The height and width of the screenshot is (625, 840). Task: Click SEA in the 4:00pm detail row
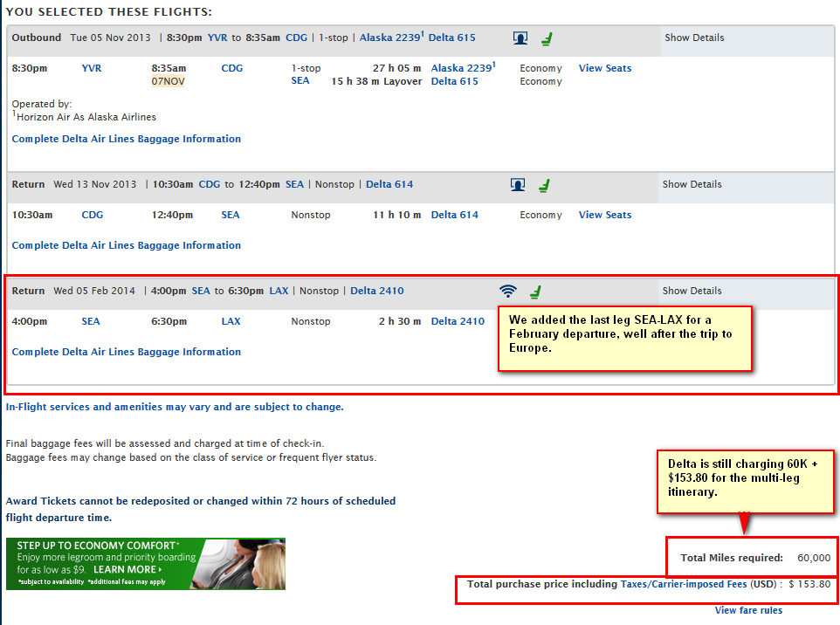pos(91,321)
